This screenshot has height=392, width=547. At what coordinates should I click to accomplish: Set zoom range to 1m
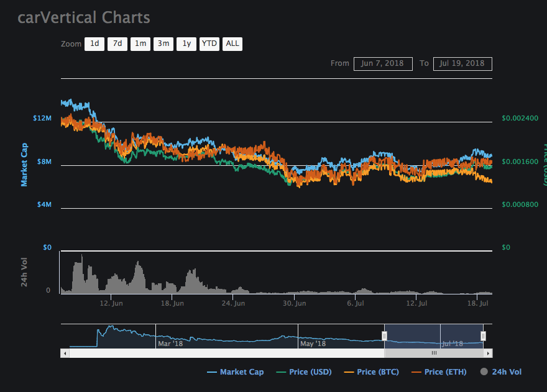coord(140,44)
